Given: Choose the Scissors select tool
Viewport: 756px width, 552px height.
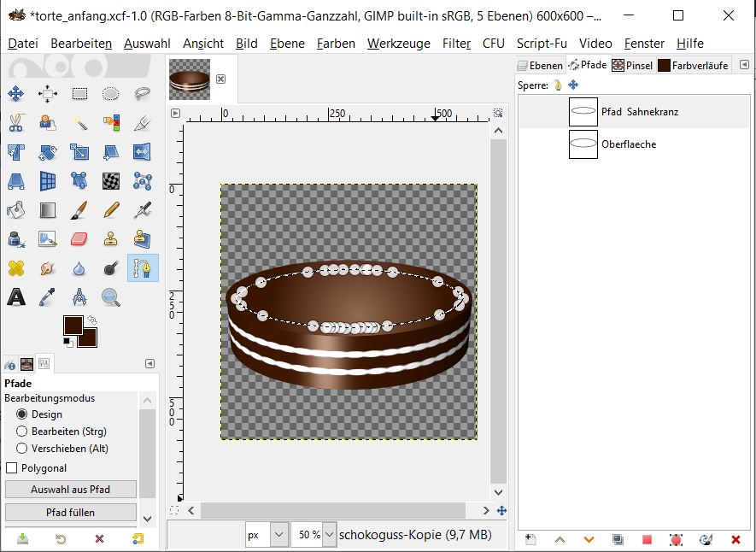Looking at the screenshot, I should pyautogui.click(x=16, y=122).
